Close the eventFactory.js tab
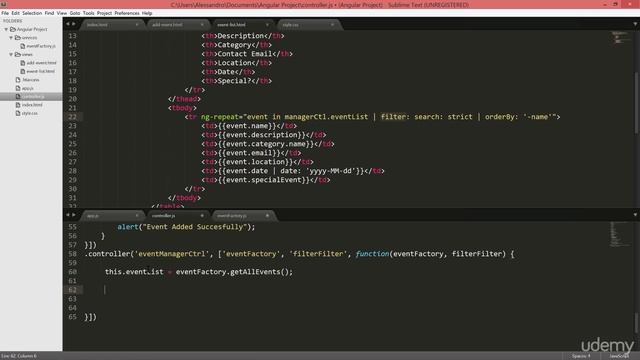The width and height of the screenshot is (640, 360). (x=267, y=216)
